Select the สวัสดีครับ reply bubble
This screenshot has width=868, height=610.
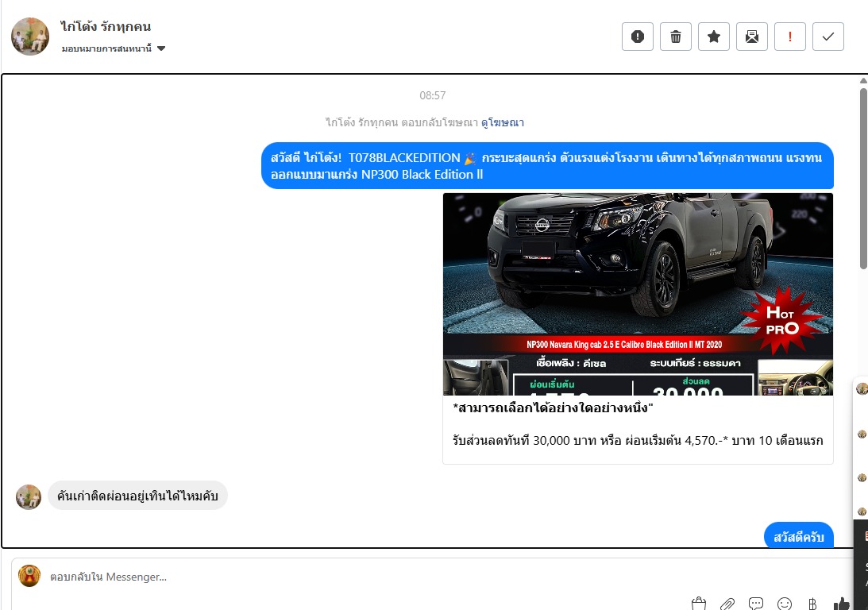(798, 536)
